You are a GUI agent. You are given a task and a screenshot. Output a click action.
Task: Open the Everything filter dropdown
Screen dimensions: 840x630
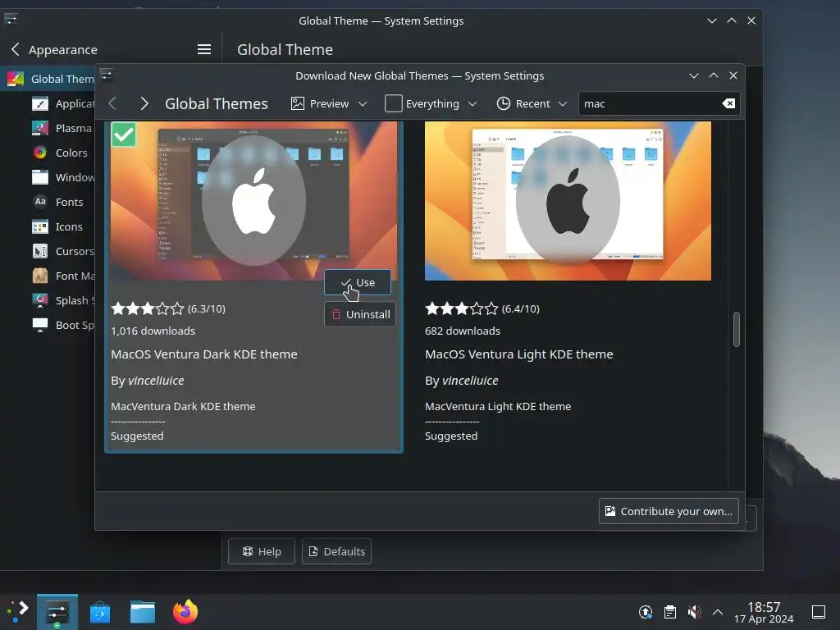[431, 103]
